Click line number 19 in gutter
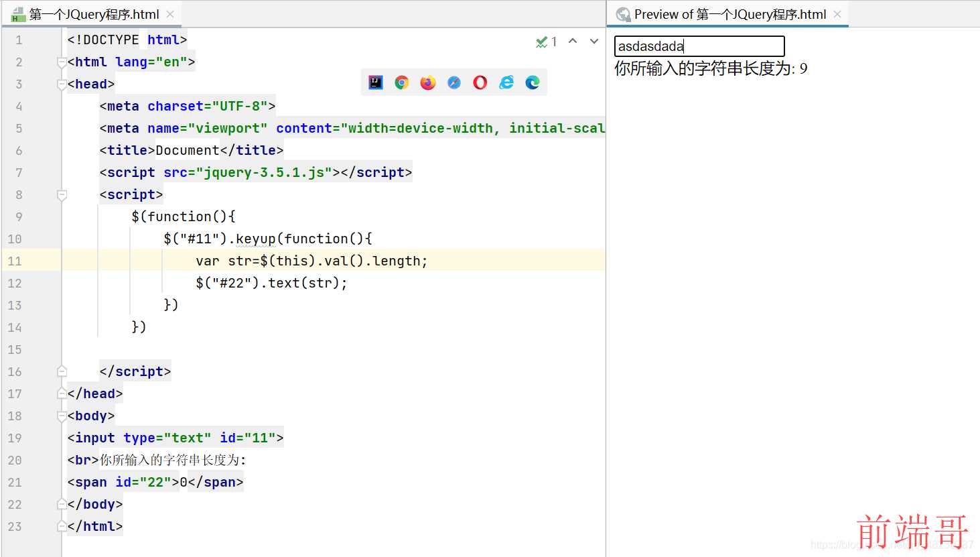 coord(15,438)
